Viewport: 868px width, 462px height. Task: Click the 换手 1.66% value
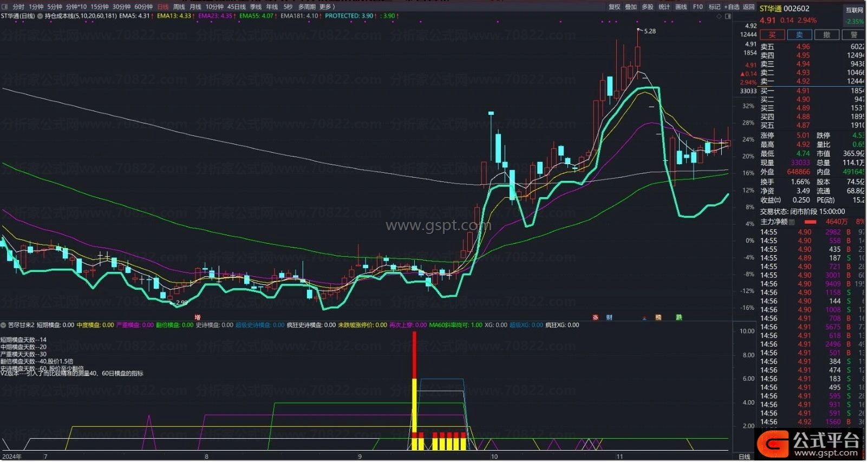tap(800, 182)
